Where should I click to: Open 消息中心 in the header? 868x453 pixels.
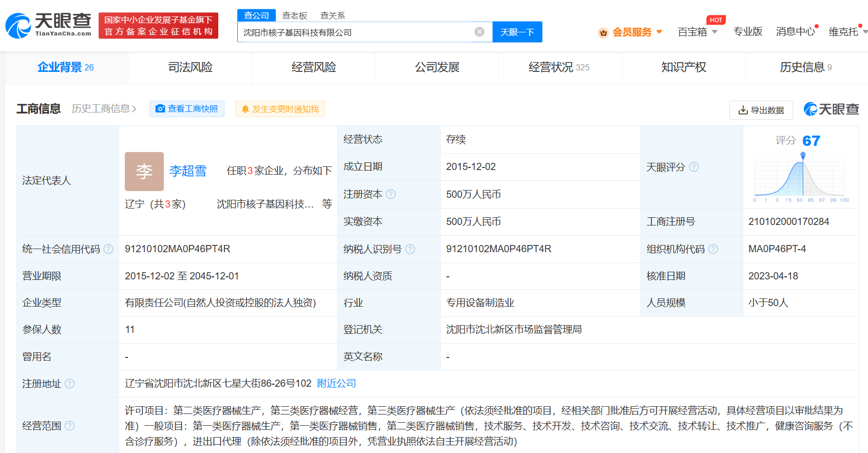click(795, 32)
